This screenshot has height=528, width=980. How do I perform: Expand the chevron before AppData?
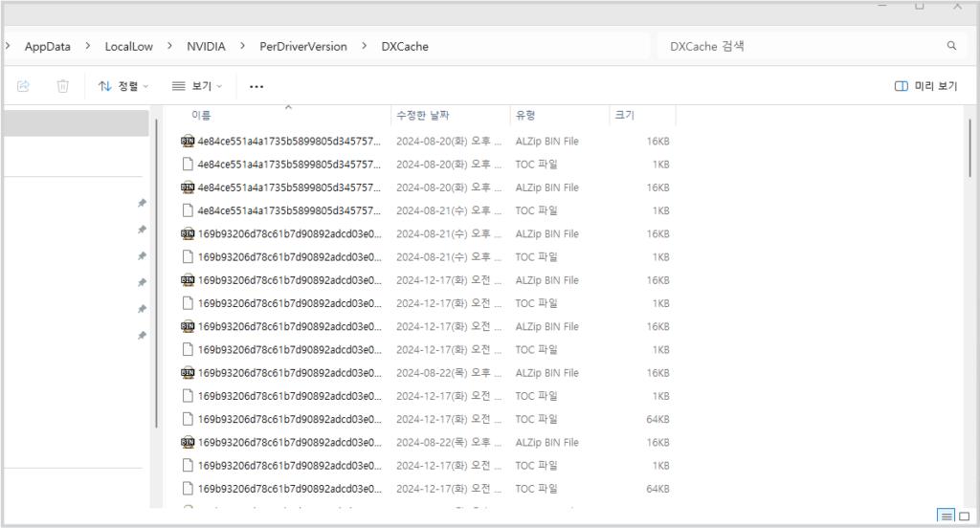click(7, 46)
